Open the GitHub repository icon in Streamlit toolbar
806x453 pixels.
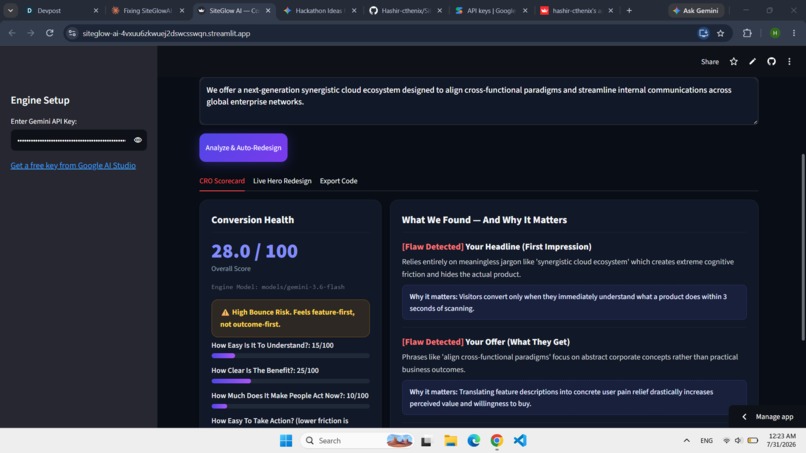pos(771,62)
